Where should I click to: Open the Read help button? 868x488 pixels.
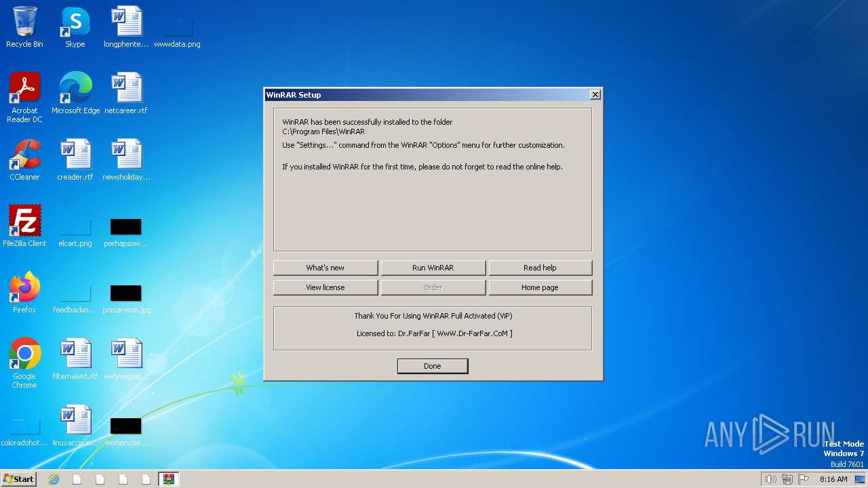coord(540,268)
